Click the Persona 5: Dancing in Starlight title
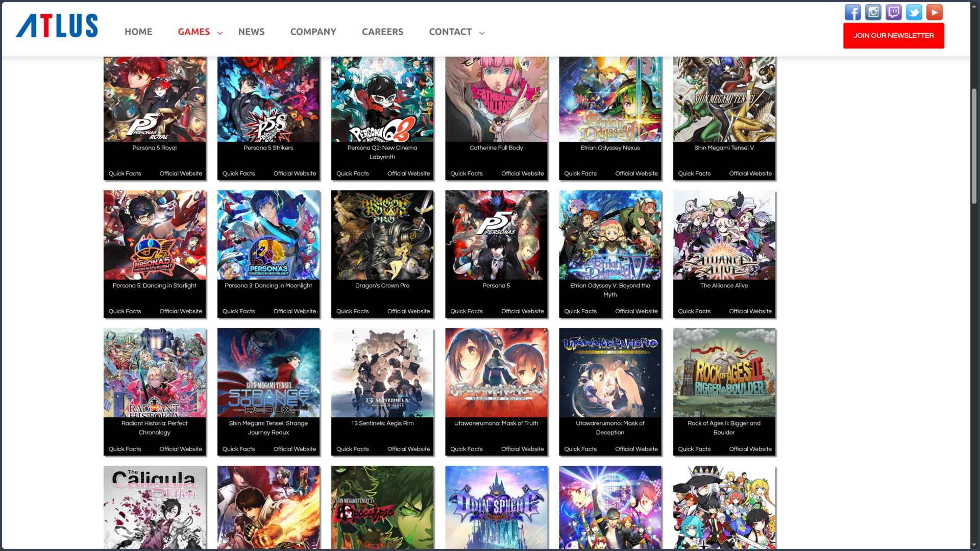 coord(154,286)
